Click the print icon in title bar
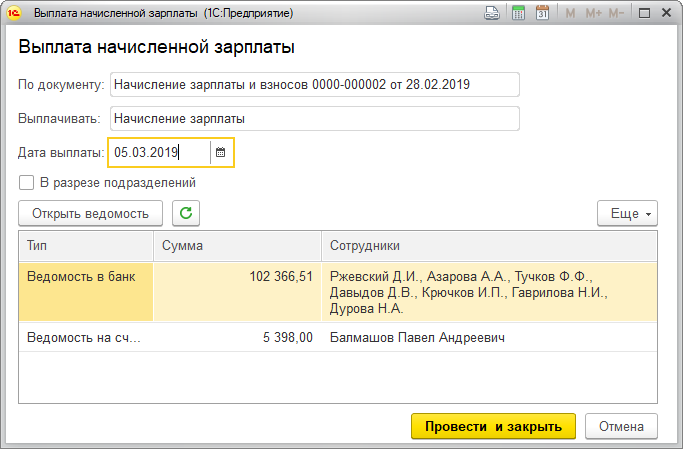This screenshot has height=449, width=683. (491, 14)
